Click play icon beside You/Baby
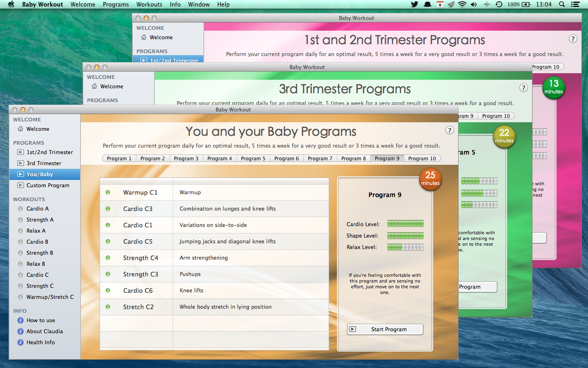Image resolution: width=588 pixels, height=368 pixels. tap(20, 174)
